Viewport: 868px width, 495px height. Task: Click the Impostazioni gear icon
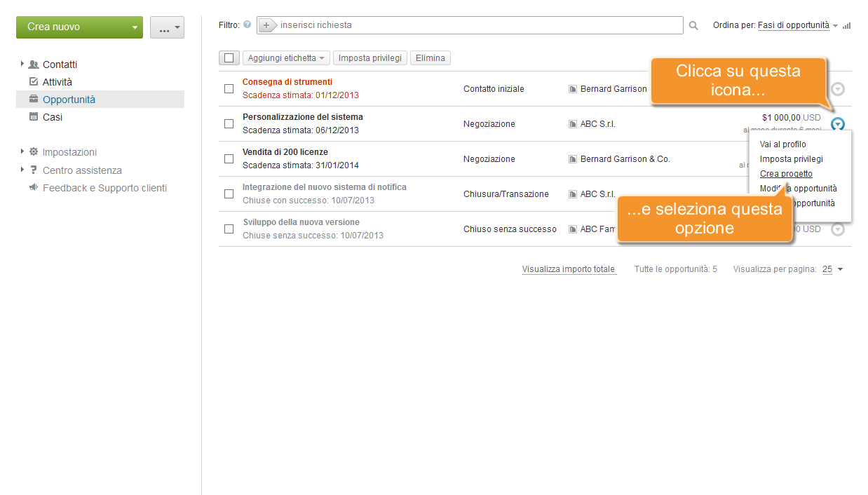34,152
